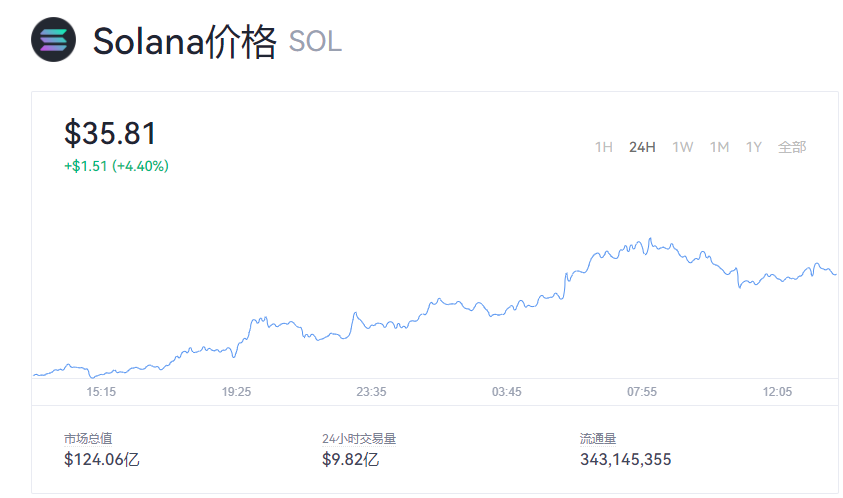This screenshot has width=843, height=498.
Task: Switch chart to 1M range
Action: [x=719, y=147]
